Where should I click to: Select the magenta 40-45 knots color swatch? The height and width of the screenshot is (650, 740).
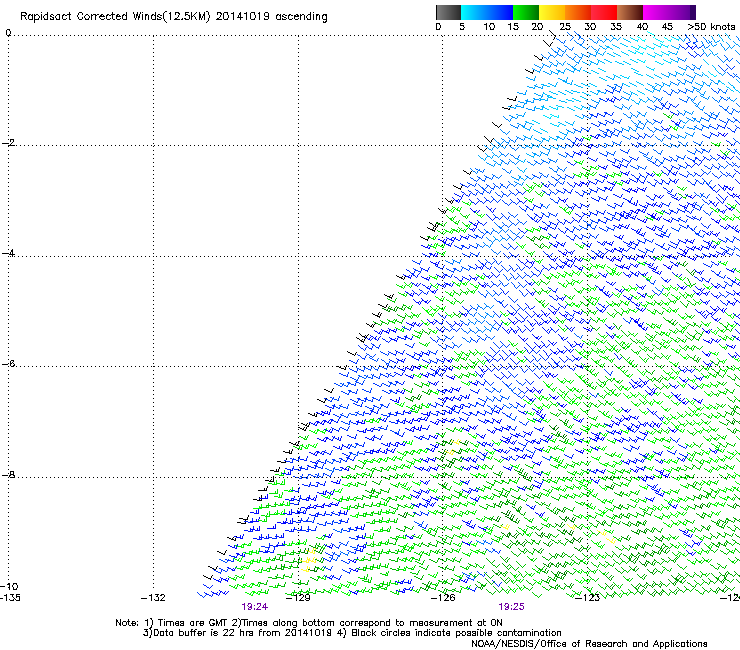tap(656, 12)
